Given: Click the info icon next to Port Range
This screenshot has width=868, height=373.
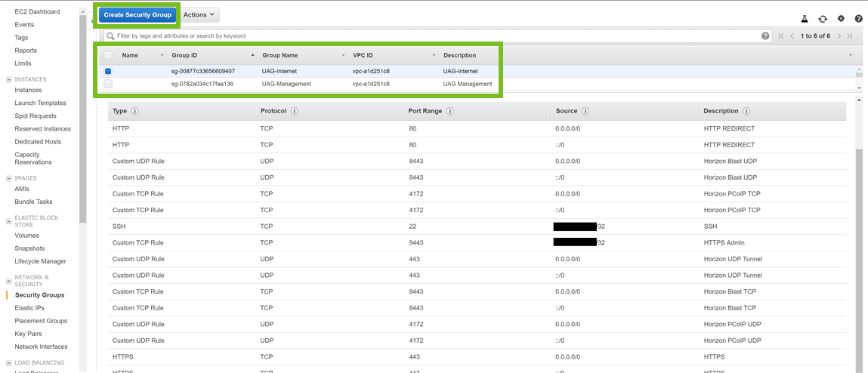Looking at the screenshot, I should coord(450,111).
